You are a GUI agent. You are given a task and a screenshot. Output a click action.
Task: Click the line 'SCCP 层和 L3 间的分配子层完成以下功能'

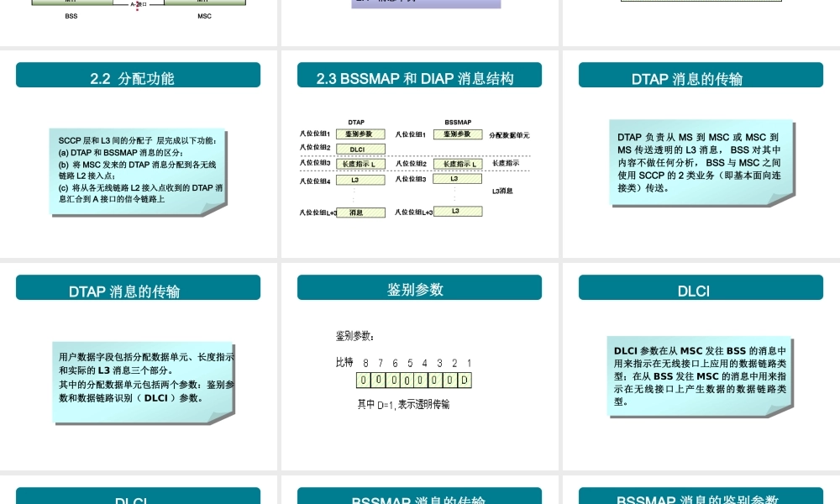[x=137, y=140]
